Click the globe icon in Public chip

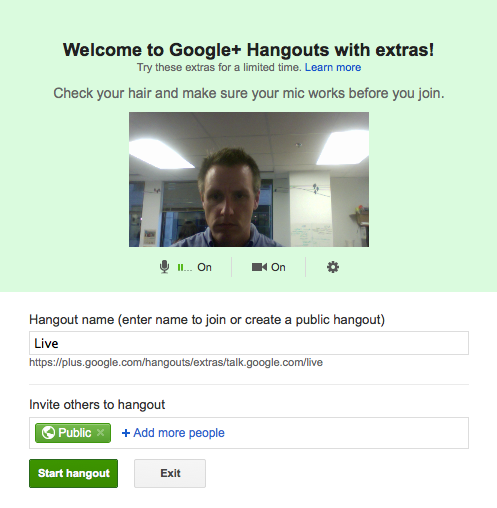[x=48, y=433]
